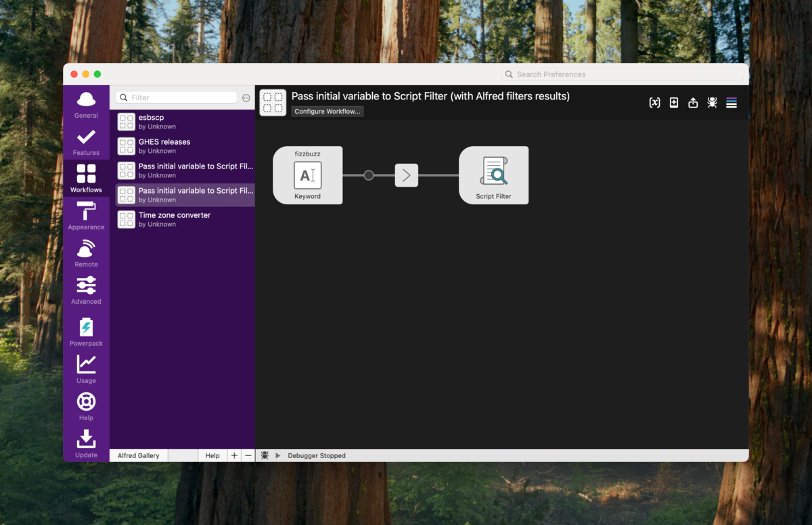This screenshot has width=812, height=525.
Task: Start the debugger with play icon
Action: pos(278,455)
